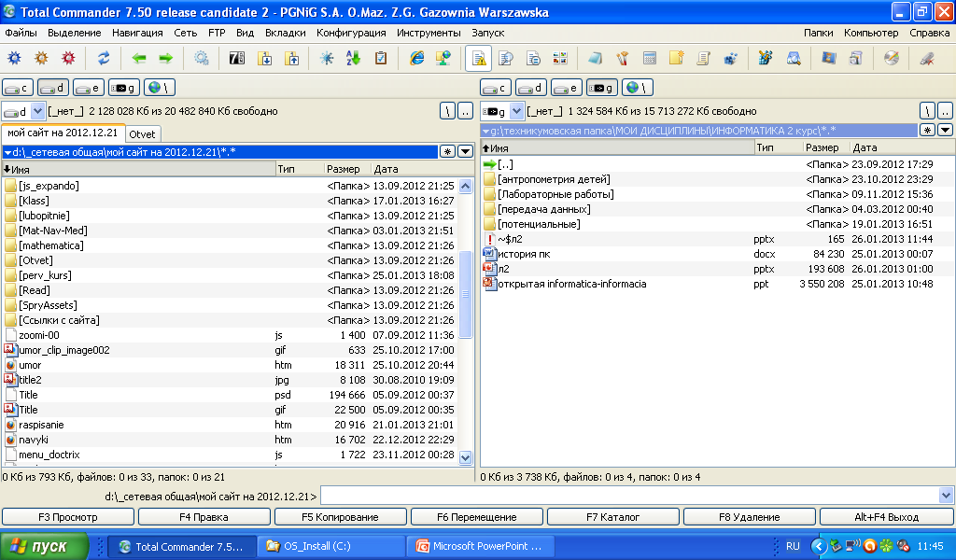This screenshot has height=560, width=956.
Task: Open right panel drive g dropdown
Action: coord(516,111)
